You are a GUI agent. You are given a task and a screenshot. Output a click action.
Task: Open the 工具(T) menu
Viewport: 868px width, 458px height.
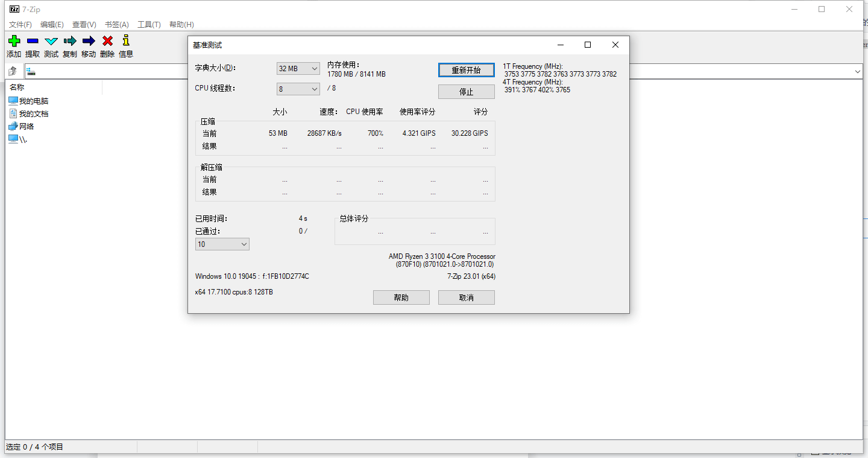[149, 25]
